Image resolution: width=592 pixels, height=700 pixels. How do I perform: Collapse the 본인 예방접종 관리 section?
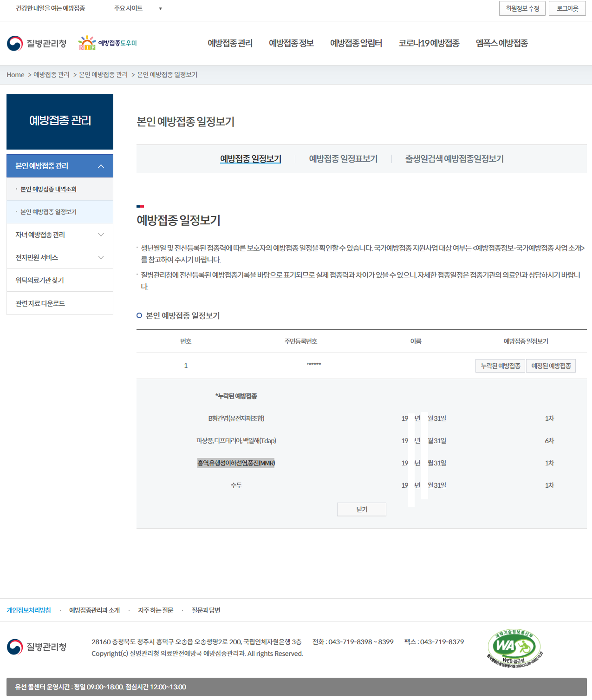pyautogui.click(x=59, y=166)
